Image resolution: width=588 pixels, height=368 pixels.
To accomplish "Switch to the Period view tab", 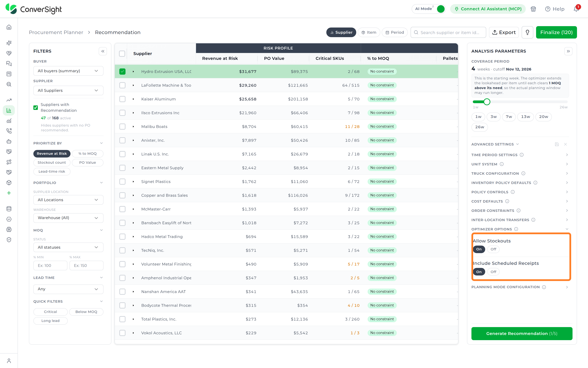I will click(395, 32).
